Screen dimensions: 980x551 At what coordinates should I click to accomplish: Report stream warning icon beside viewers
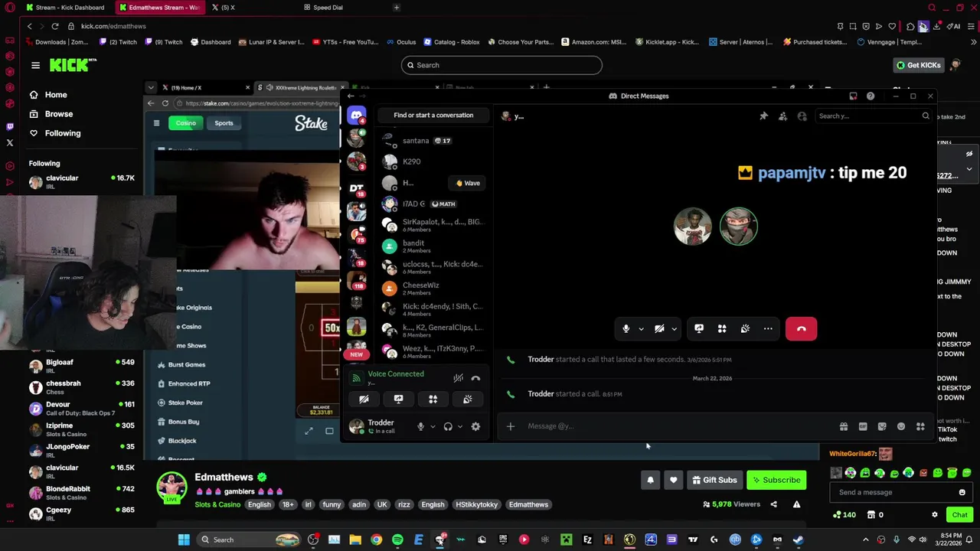point(796,504)
